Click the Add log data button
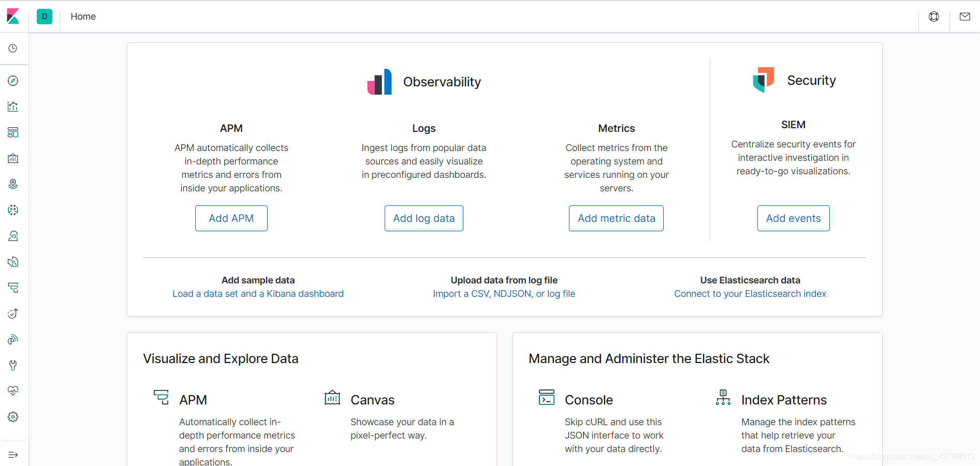The image size is (980, 466). point(424,218)
